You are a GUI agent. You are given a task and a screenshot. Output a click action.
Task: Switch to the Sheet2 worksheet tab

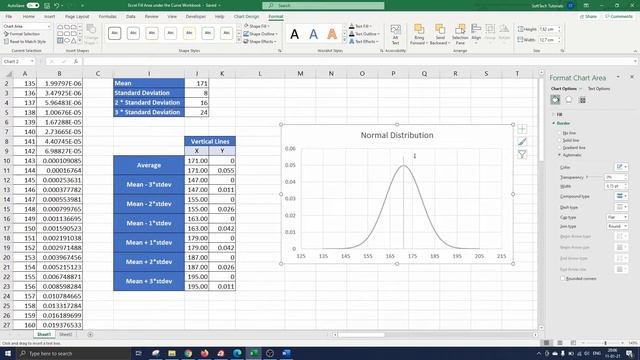pyautogui.click(x=66, y=334)
